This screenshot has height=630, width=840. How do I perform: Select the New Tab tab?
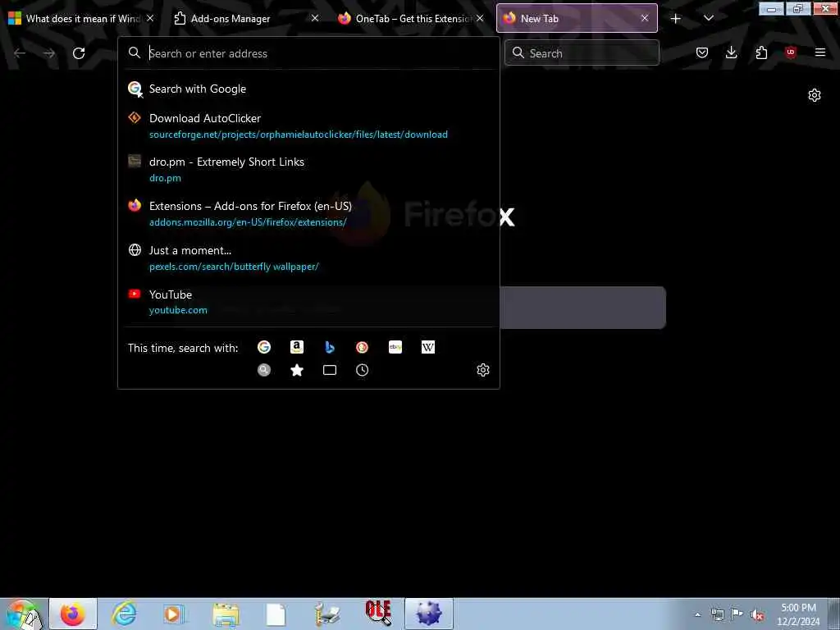(577, 18)
